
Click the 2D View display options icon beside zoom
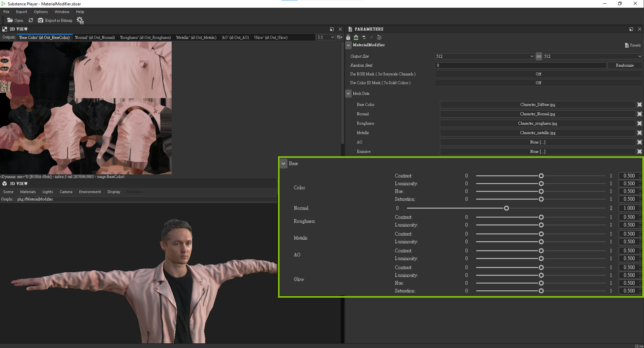click(x=340, y=37)
